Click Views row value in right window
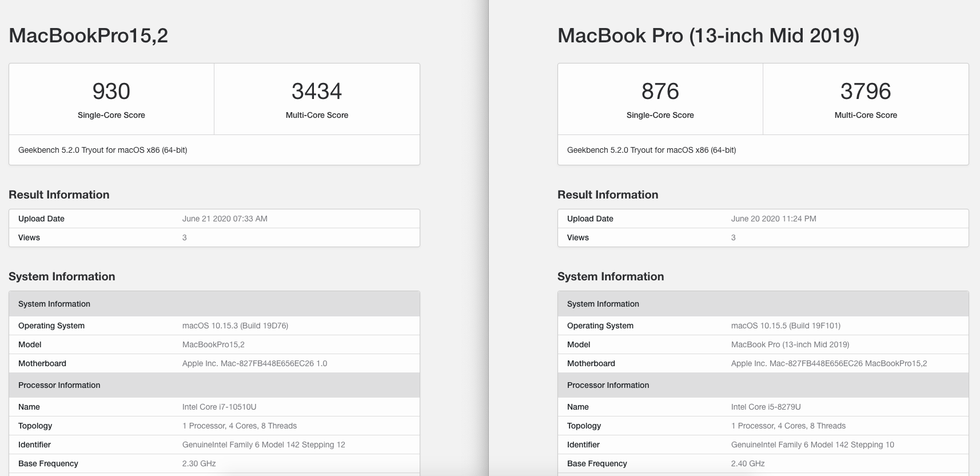The height and width of the screenshot is (476, 980). click(734, 237)
